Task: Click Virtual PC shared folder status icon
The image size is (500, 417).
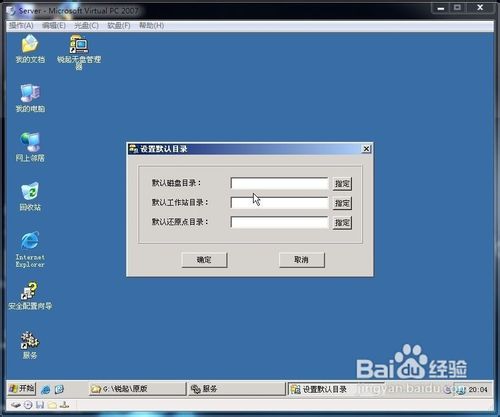Action: 52,405
